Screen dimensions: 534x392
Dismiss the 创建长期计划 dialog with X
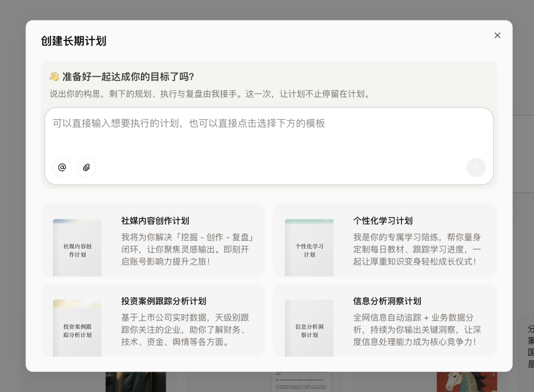pos(497,35)
